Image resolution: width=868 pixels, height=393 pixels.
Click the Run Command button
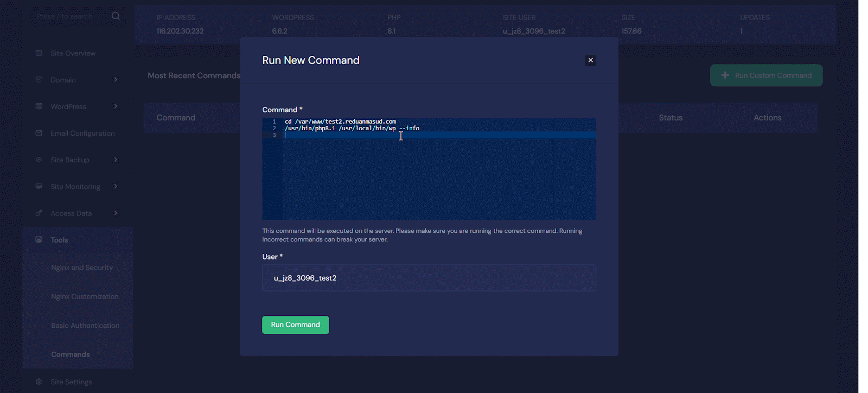(x=296, y=325)
